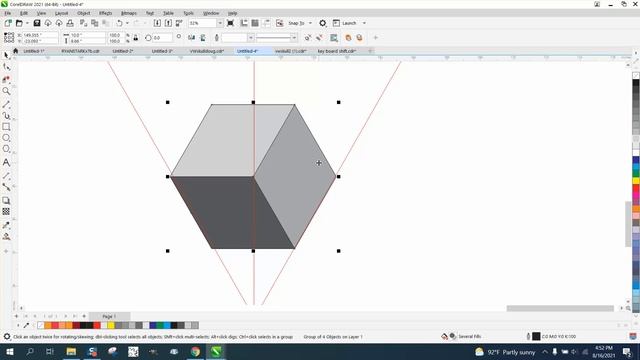Screen dimensions: 640x360
Task: Open the Object menu
Action: click(x=84, y=13)
